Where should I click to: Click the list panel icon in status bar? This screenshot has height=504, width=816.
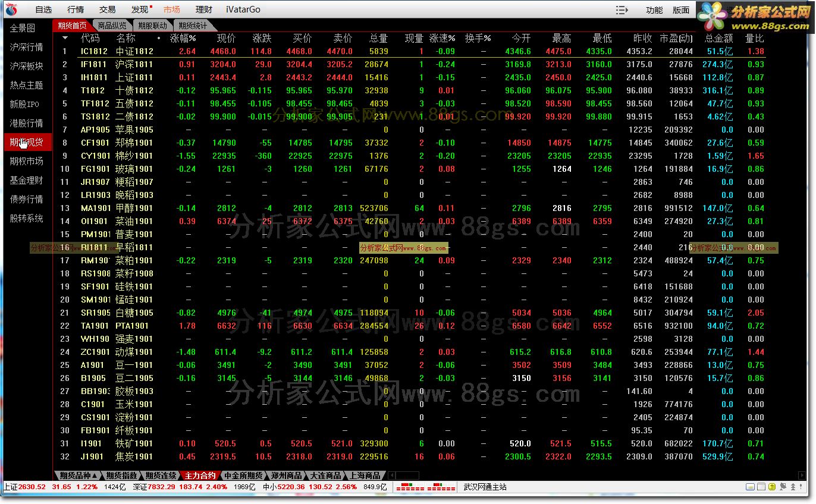click(x=761, y=487)
